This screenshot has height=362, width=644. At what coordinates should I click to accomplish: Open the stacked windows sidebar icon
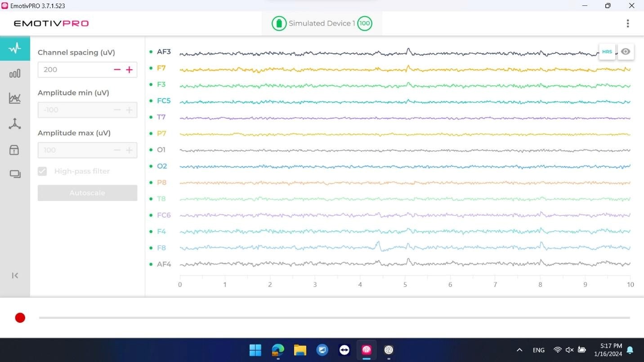click(x=15, y=174)
